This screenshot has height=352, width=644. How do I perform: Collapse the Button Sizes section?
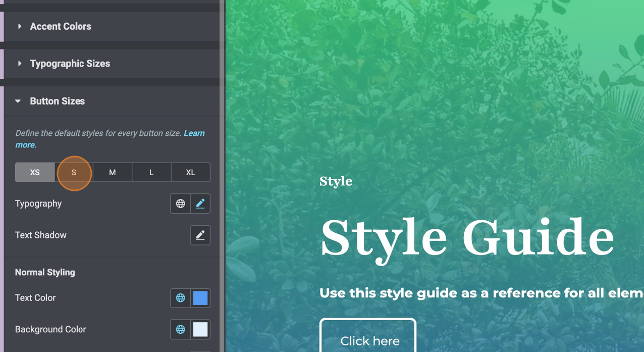pyautogui.click(x=111, y=101)
